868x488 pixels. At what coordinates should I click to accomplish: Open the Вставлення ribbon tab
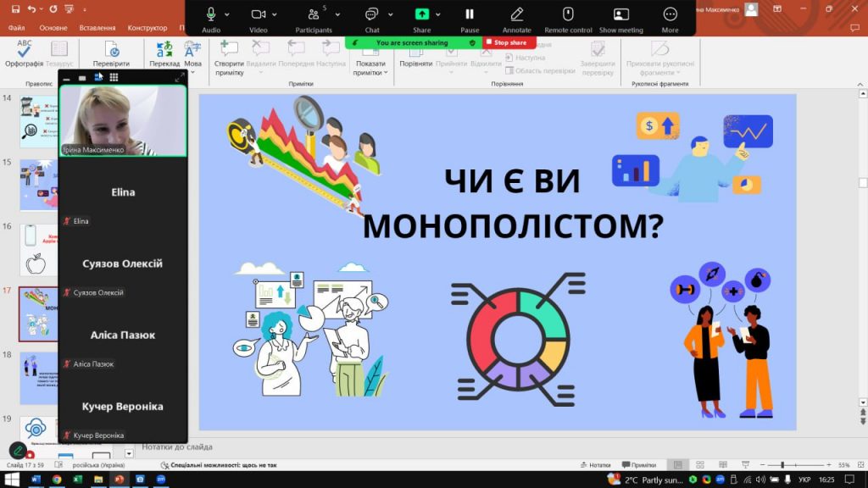[97, 27]
